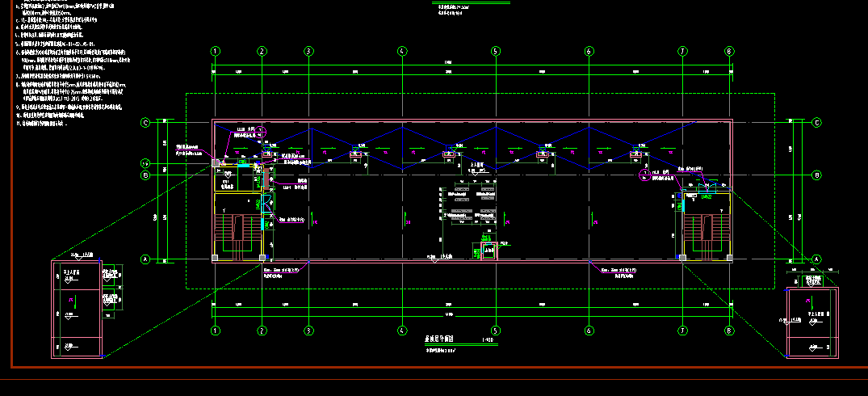Pick grid axis bubble 8 in the top row

point(730,51)
